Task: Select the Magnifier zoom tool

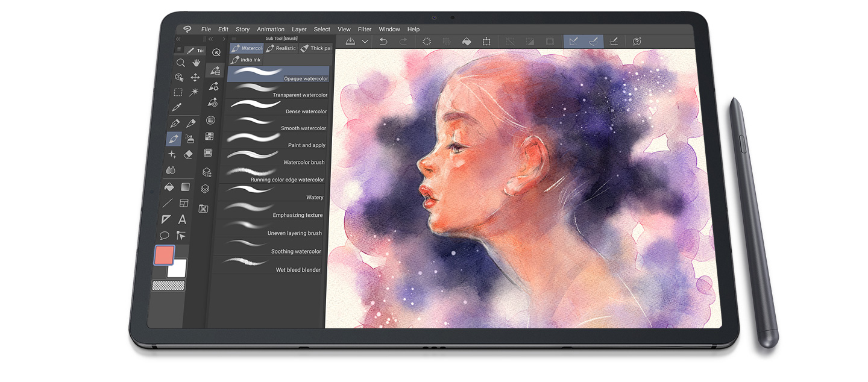Action: pos(180,63)
